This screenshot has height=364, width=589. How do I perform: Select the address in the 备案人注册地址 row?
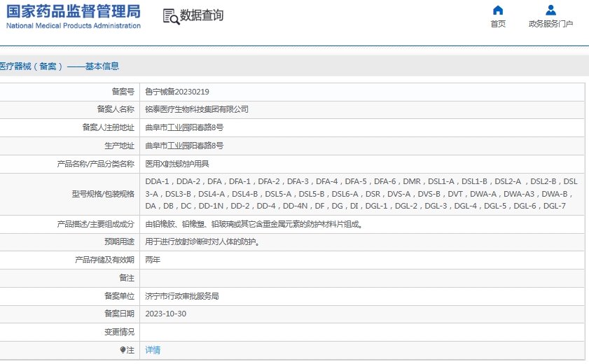point(184,127)
